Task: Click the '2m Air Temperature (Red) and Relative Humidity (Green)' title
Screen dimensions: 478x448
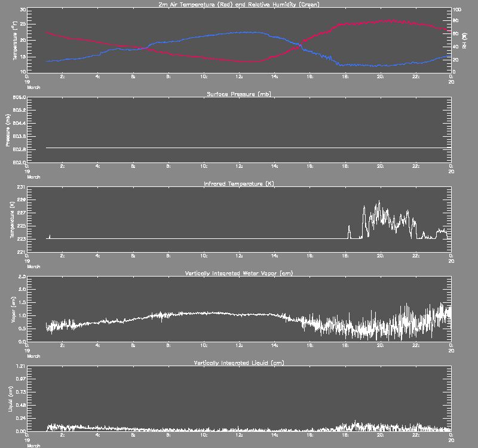Action: point(239,4)
